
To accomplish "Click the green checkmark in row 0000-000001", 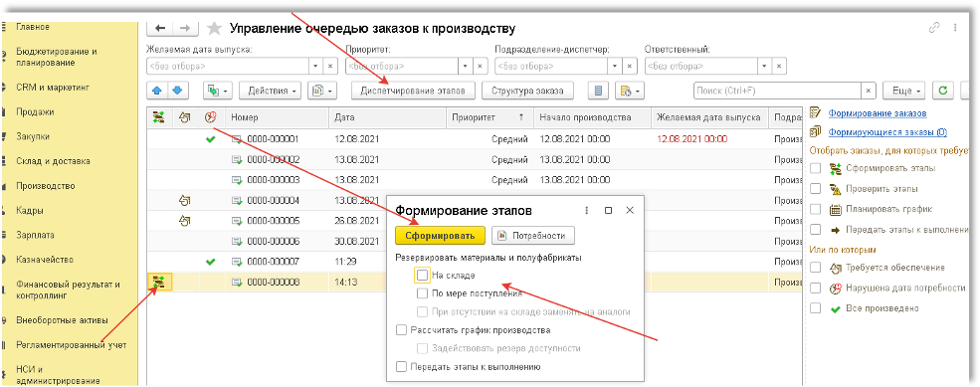I will [x=211, y=139].
